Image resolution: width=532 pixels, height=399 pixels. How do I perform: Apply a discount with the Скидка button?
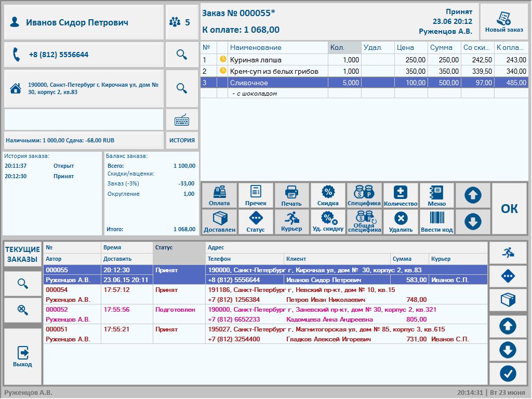point(328,195)
